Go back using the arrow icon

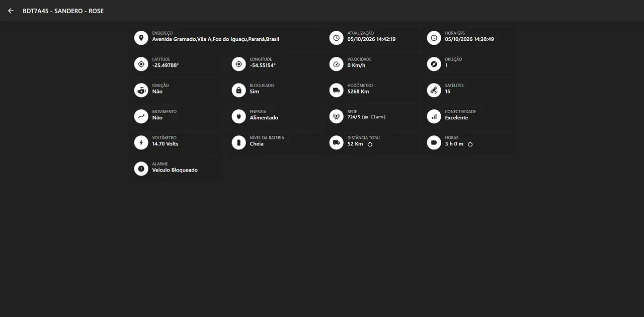pos(11,11)
